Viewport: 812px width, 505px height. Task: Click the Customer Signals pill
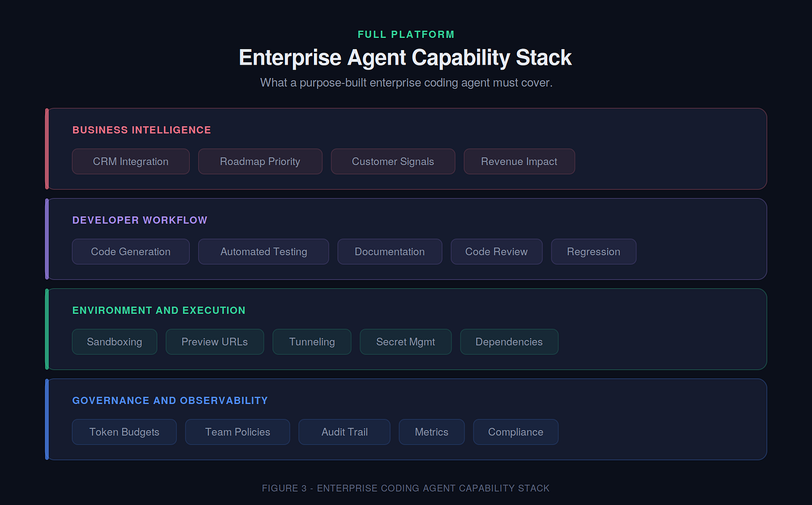point(393,161)
